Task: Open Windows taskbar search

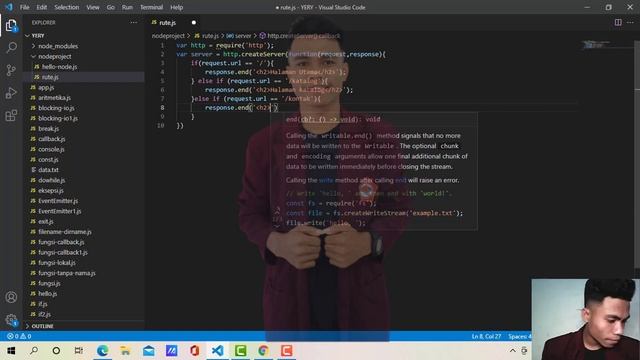Action: pyautogui.click(x=34, y=351)
